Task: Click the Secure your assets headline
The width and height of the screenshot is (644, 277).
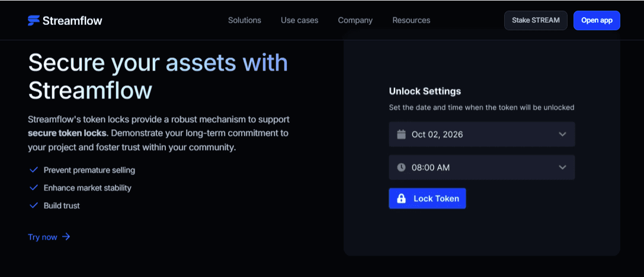Action: [158, 77]
